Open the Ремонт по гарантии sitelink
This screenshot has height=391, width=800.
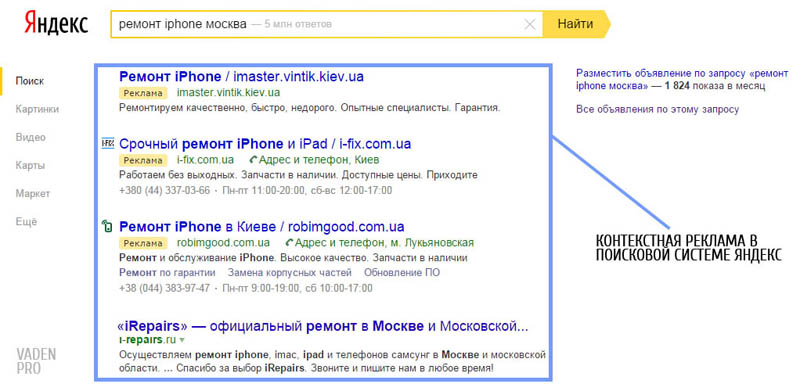tap(167, 273)
